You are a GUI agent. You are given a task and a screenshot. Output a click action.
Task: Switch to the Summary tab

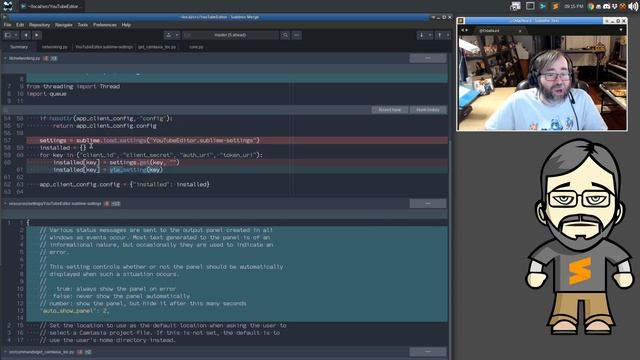(x=19, y=47)
